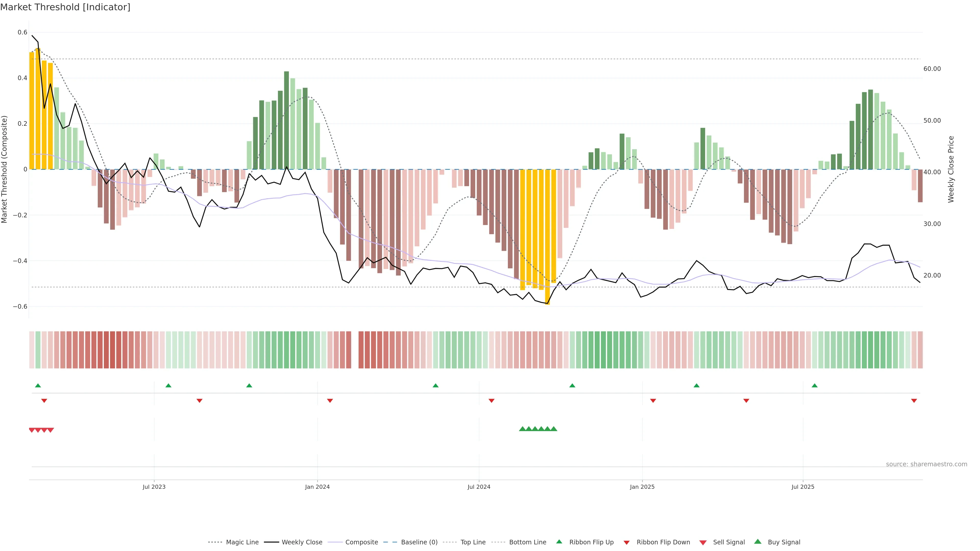Viewport: 980px width, 551px height.
Task: Click Ribbon Flip Up legend triangle icon
Action: 559,542
